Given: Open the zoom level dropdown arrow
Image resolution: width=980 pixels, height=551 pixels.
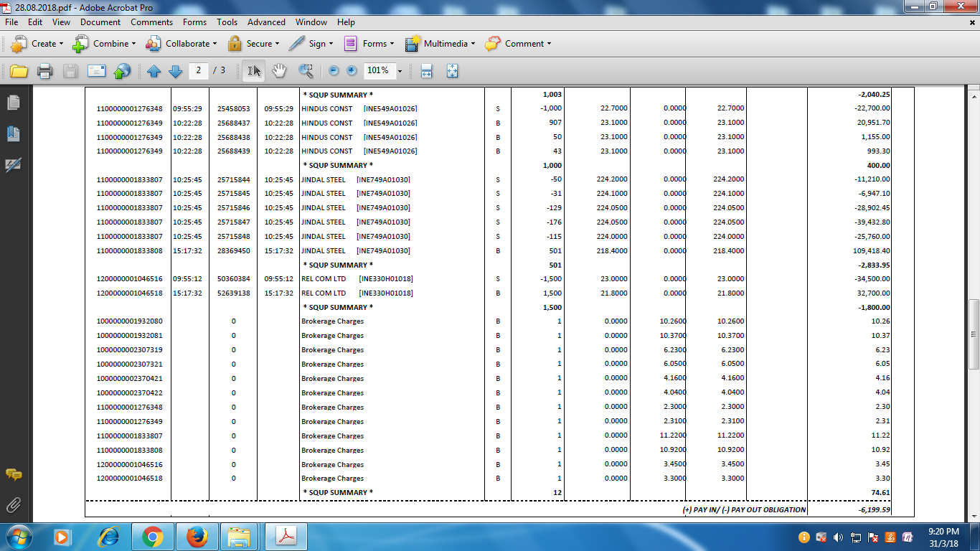Looking at the screenshot, I should pyautogui.click(x=400, y=71).
